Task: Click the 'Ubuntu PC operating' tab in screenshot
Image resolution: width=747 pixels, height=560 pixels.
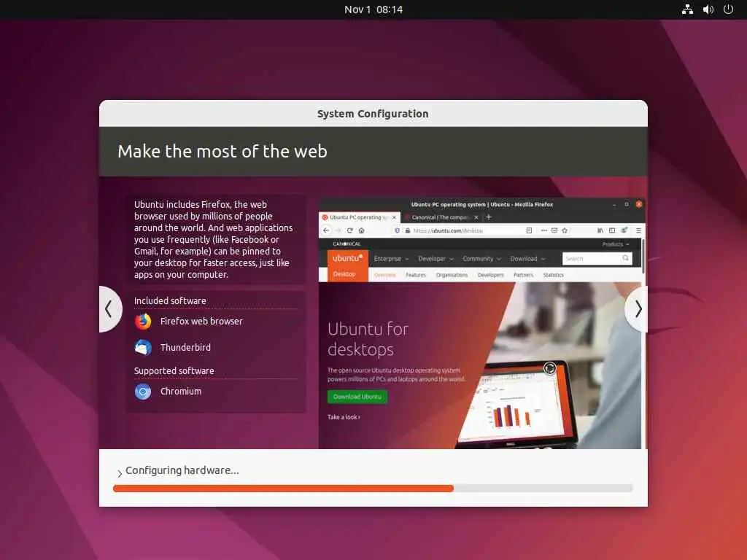Action: coord(360,217)
